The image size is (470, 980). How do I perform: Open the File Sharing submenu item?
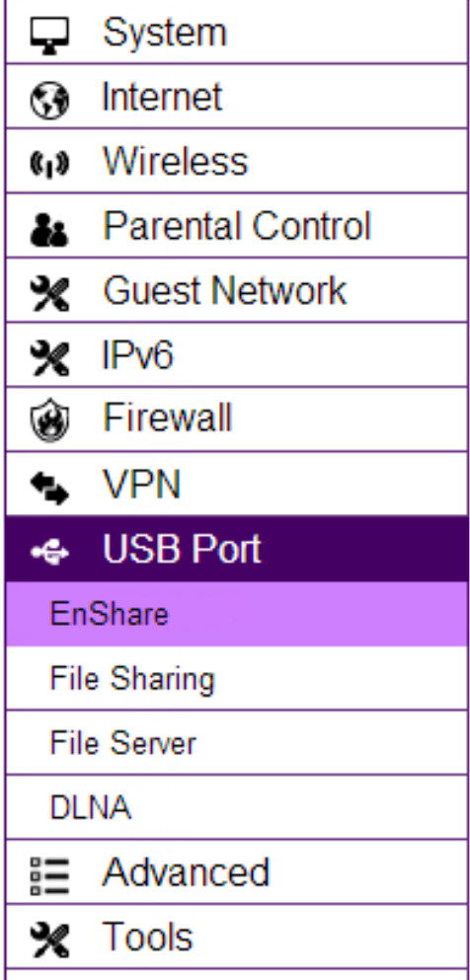(x=237, y=679)
